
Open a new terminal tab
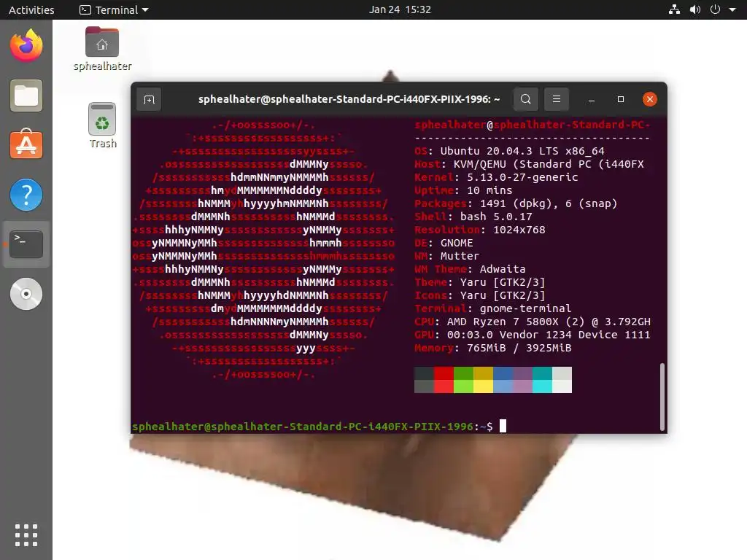pos(149,99)
